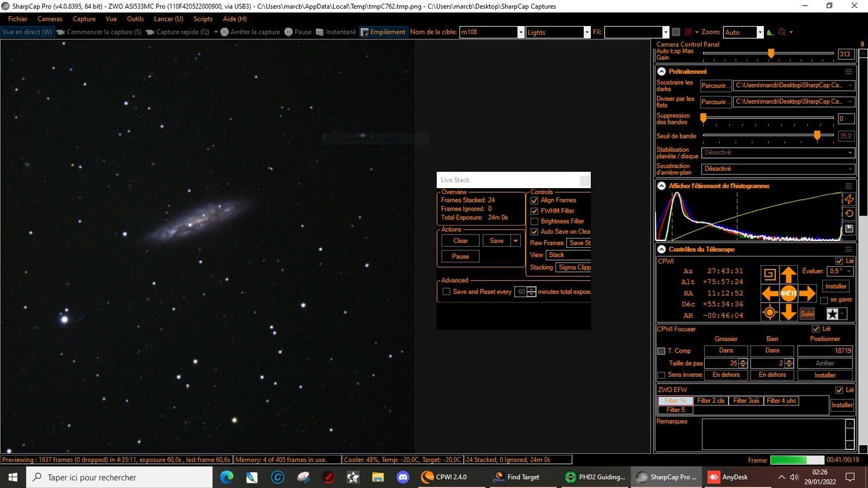Image resolution: width=868 pixels, height=488 pixels.
Task: Toggle the ZWO EFW Lié checkbox
Action: coord(839,390)
